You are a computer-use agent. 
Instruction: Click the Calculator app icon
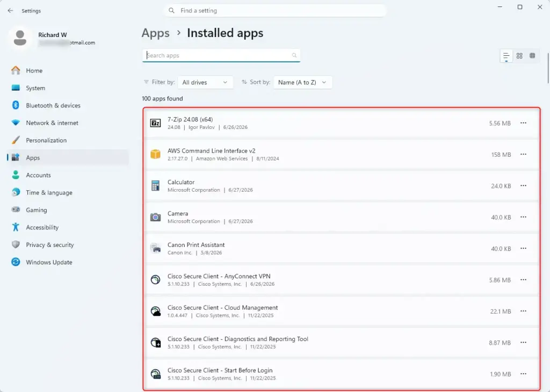pyautogui.click(x=155, y=186)
